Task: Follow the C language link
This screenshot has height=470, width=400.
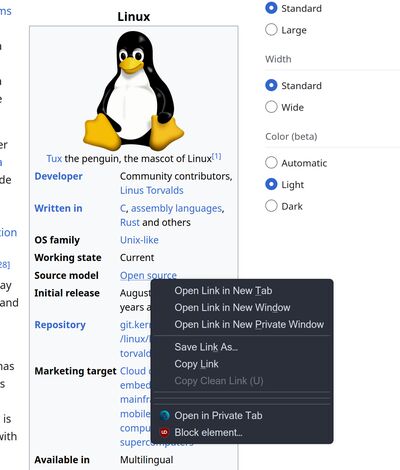Action: [123, 208]
